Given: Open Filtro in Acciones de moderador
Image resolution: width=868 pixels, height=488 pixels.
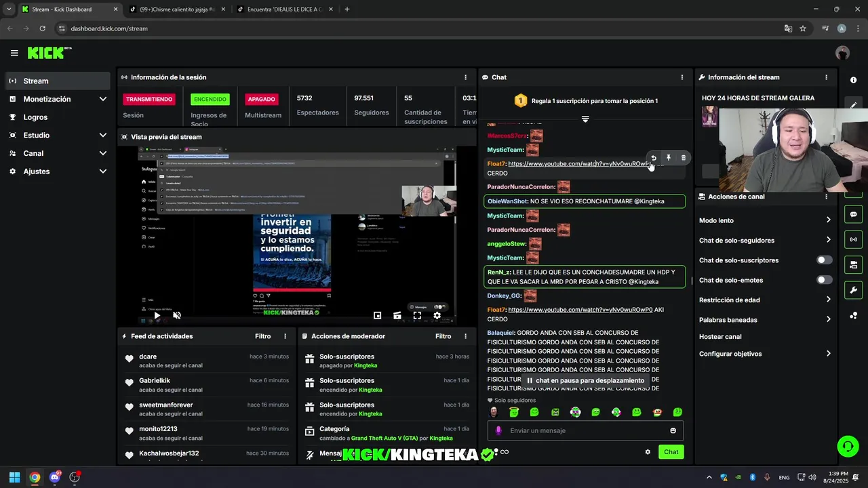Looking at the screenshot, I should click(443, 336).
